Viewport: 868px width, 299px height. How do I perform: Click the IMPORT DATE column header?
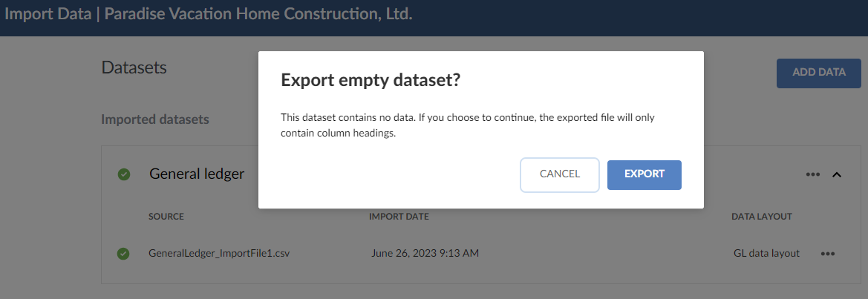(399, 217)
